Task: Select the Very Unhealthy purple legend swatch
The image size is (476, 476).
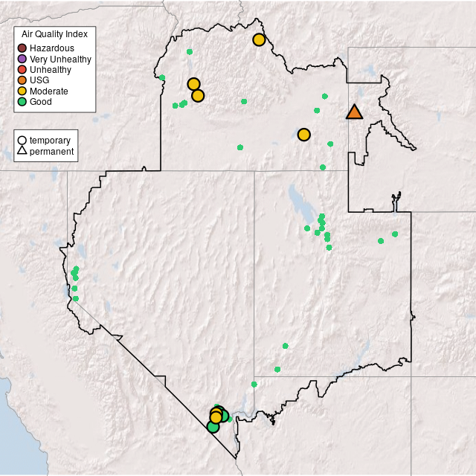Action: [x=22, y=59]
